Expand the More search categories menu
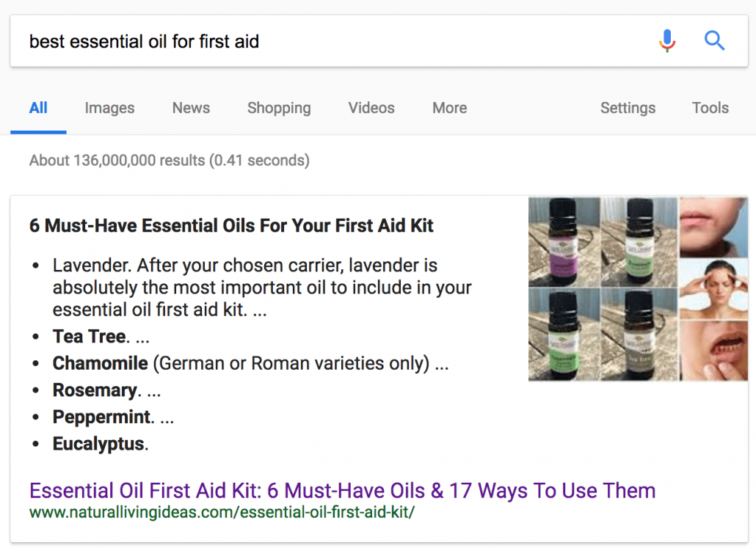756x548 pixels. 449,108
